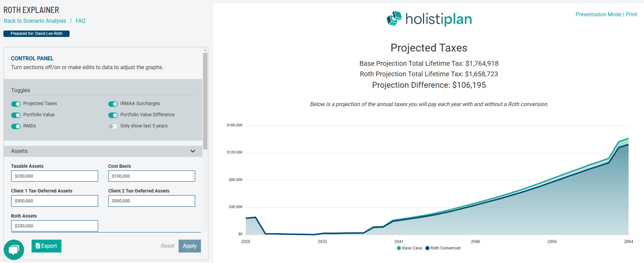Click the Export button
This screenshot has width=644, height=263.
click(x=46, y=246)
